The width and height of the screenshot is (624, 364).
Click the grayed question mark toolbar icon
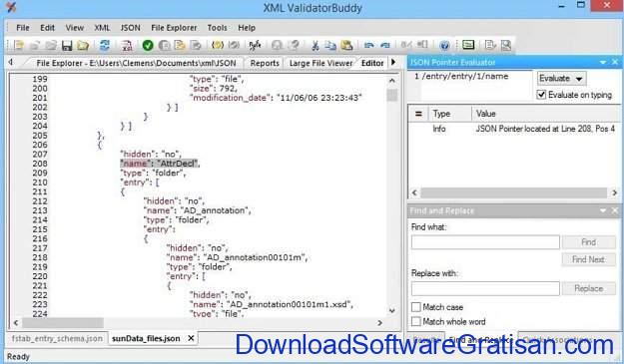pos(295,45)
